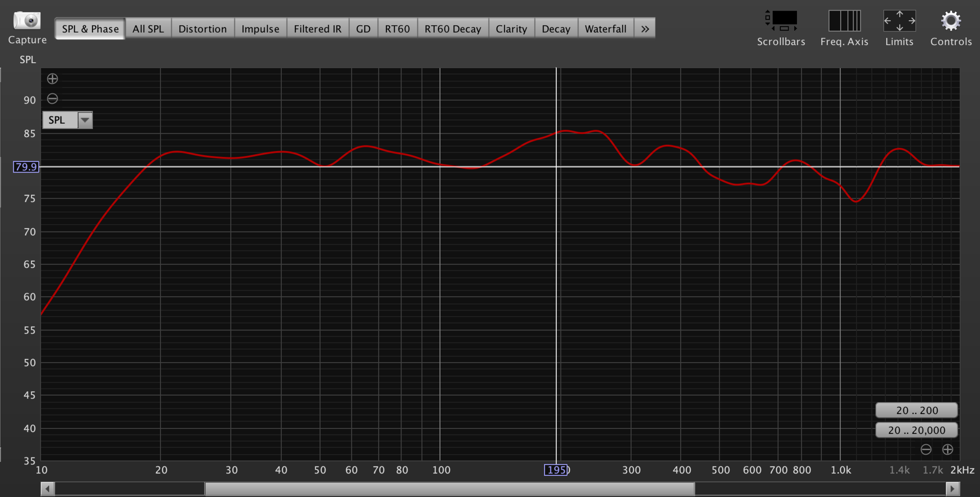Click the horizontal scrollbar thumb
This screenshot has height=497, width=980.
(449, 488)
